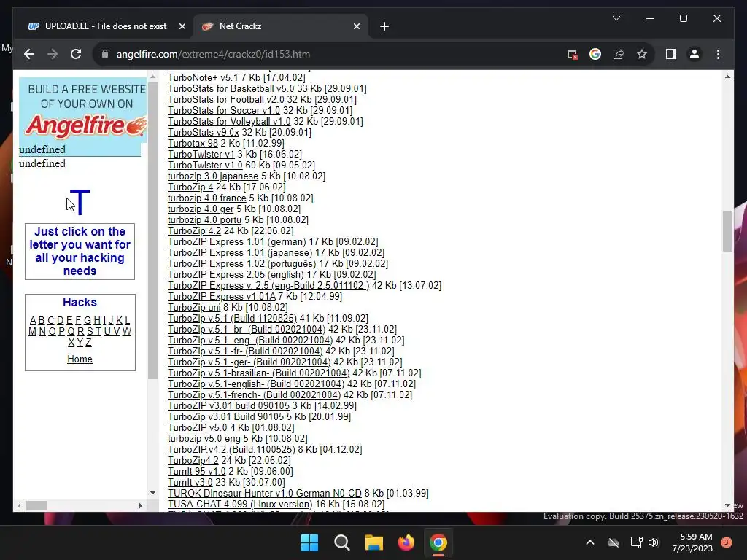The height and width of the screenshot is (560, 747).
Task: Open the letter T hacks page
Action: tap(98, 332)
